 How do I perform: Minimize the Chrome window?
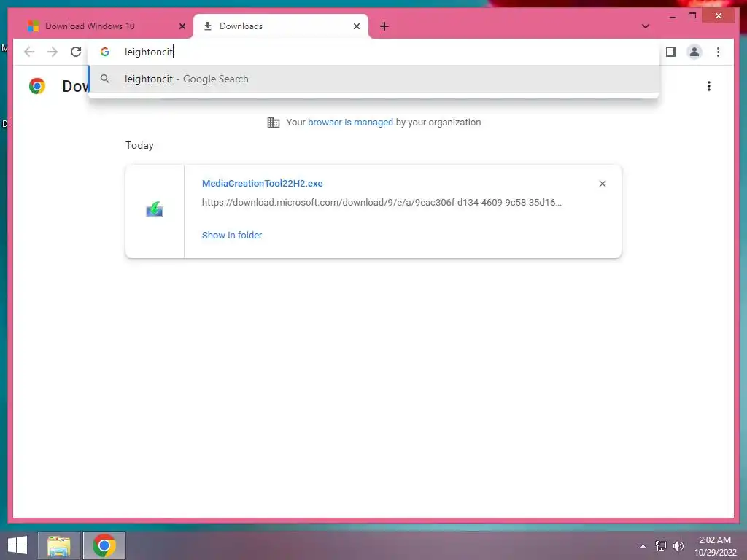click(672, 16)
